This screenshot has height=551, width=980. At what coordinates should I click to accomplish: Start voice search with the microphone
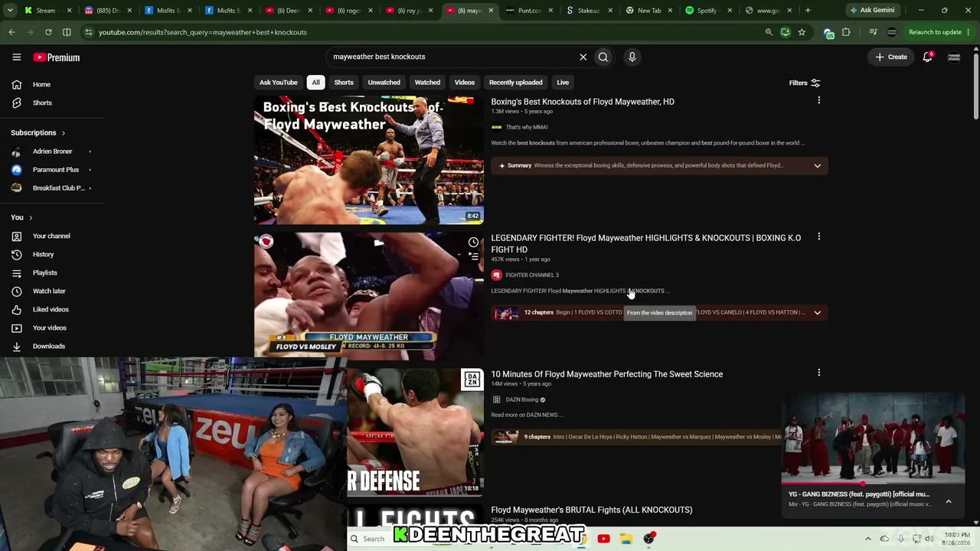(632, 57)
